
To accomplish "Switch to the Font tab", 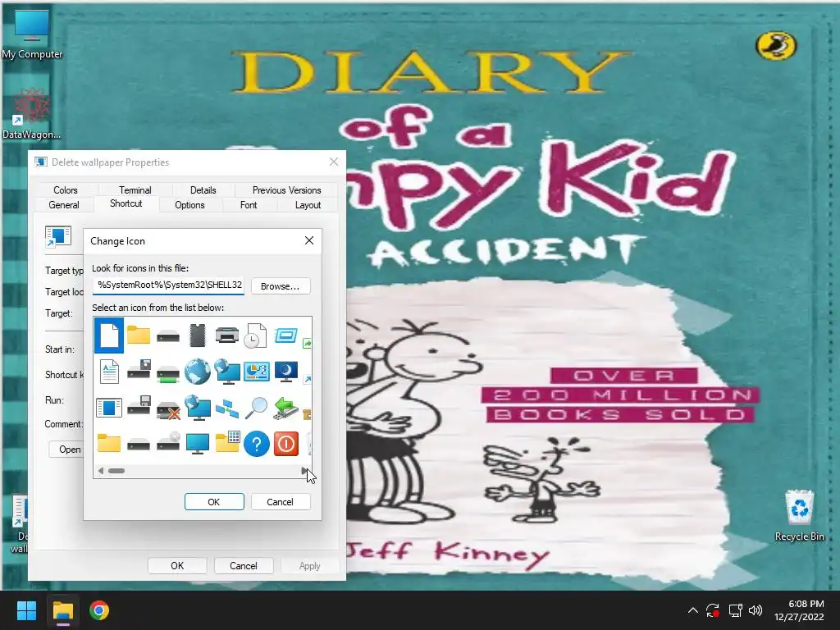I will 249,205.
